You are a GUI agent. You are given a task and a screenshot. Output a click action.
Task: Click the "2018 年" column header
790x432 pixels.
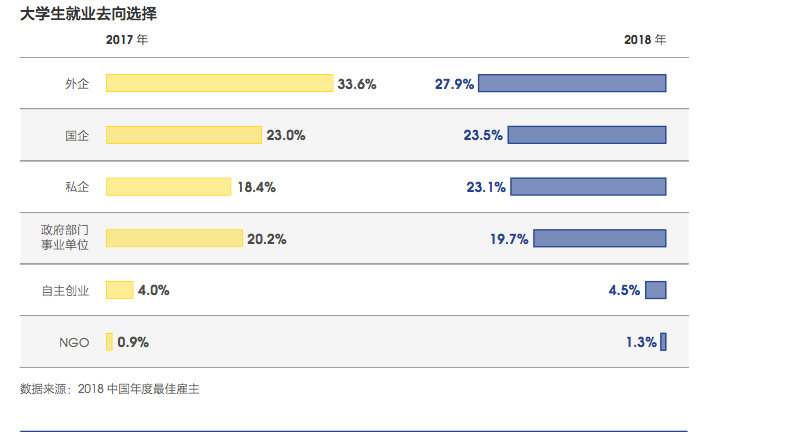point(645,40)
